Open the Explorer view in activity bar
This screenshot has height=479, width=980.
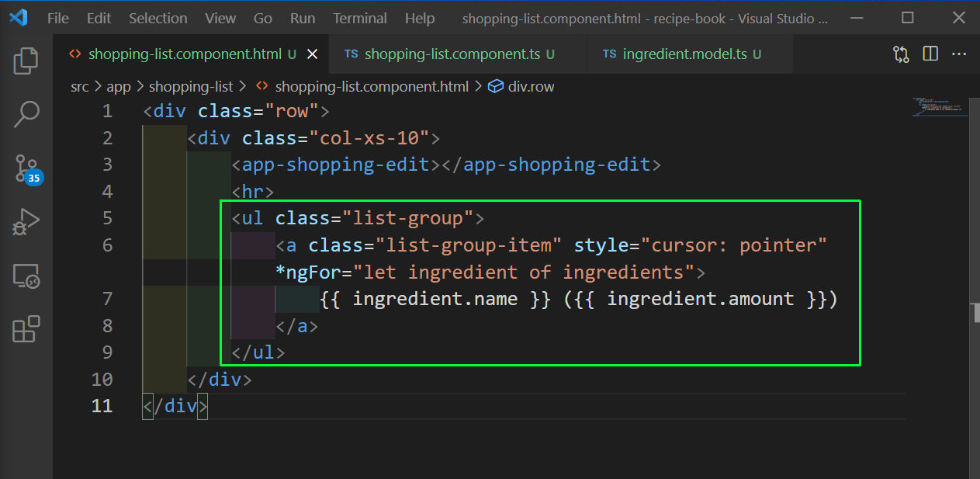26,61
